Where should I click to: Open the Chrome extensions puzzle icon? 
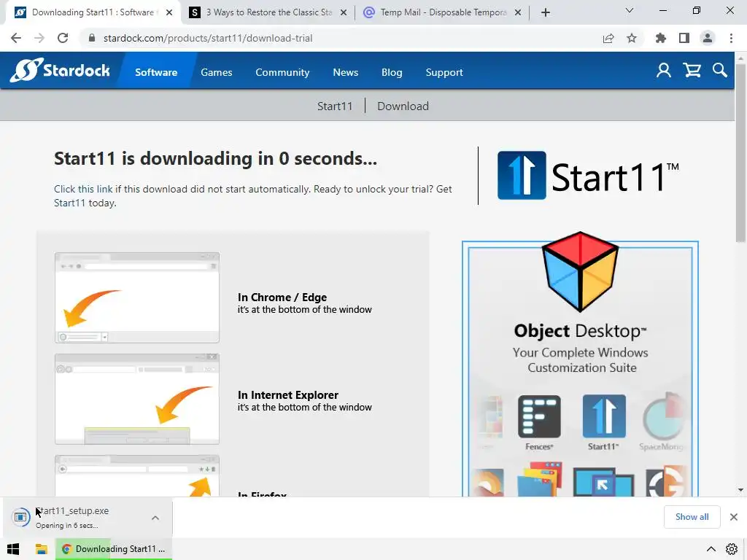660,38
